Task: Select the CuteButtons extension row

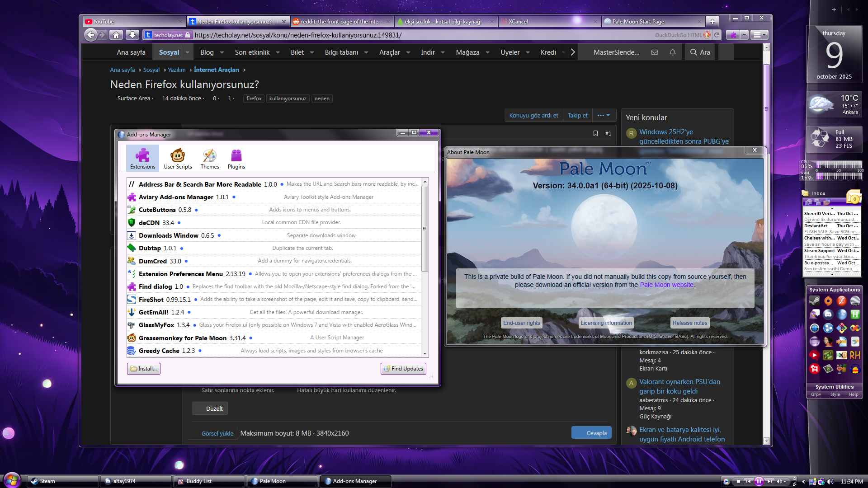Action: click(x=274, y=210)
